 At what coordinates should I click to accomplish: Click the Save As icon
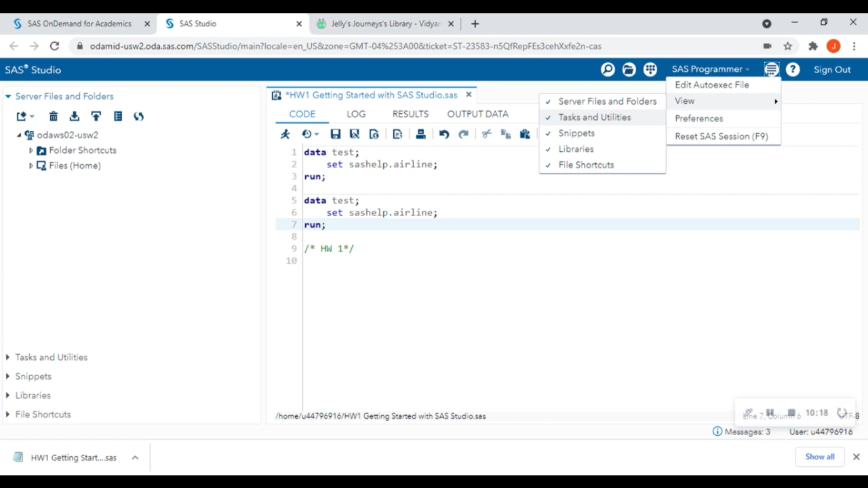pyautogui.click(x=354, y=134)
